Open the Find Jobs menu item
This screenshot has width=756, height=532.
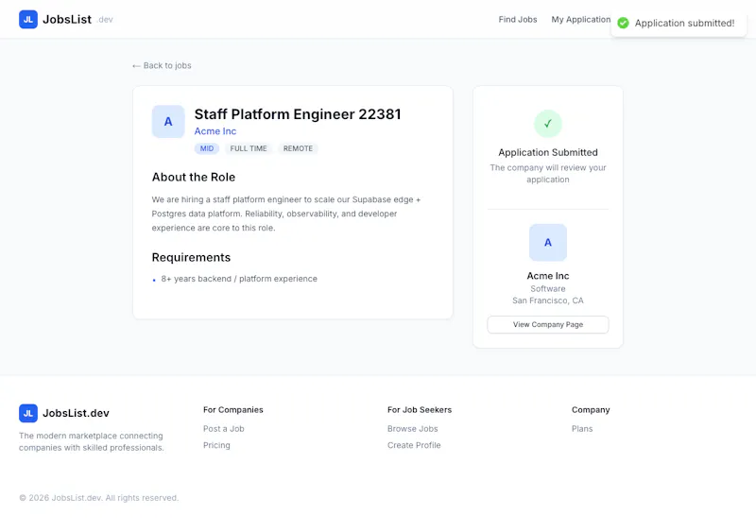coord(517,19)
